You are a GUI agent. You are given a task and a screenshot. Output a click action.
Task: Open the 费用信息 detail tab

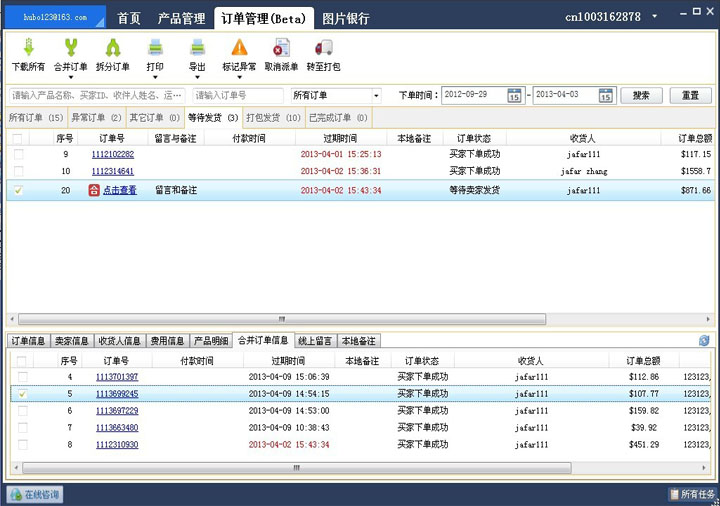pos(168,341)
